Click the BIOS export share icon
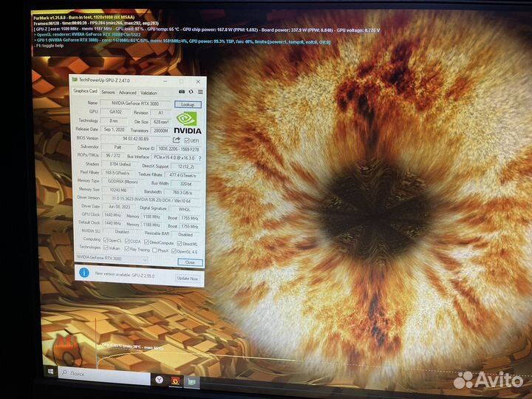 pyautogui.click(x=177, y=140)
